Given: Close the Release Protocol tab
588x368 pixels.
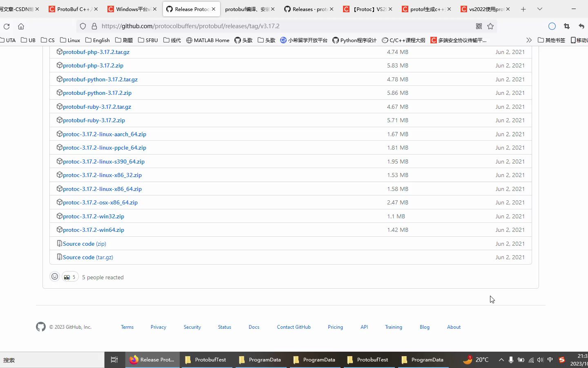Looking at the screenshot, I should pyautogui.click(x=214, y=9).
